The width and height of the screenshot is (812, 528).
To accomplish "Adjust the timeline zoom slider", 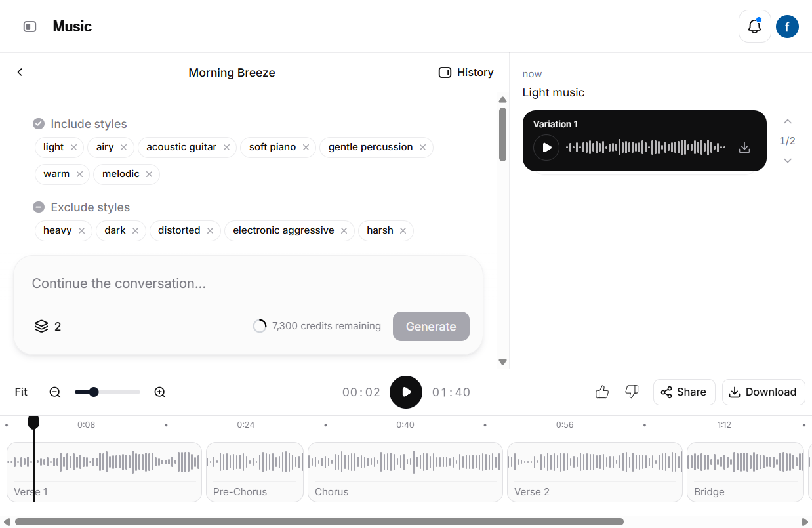I will point(108,392).
